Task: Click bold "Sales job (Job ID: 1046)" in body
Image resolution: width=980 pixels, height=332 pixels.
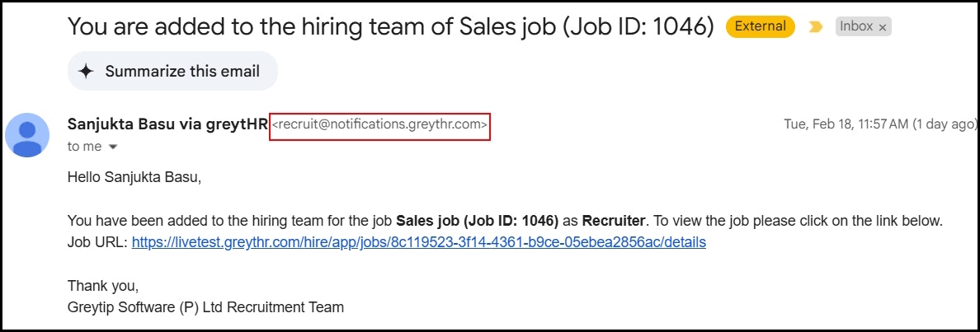Action: pos(477,221)
